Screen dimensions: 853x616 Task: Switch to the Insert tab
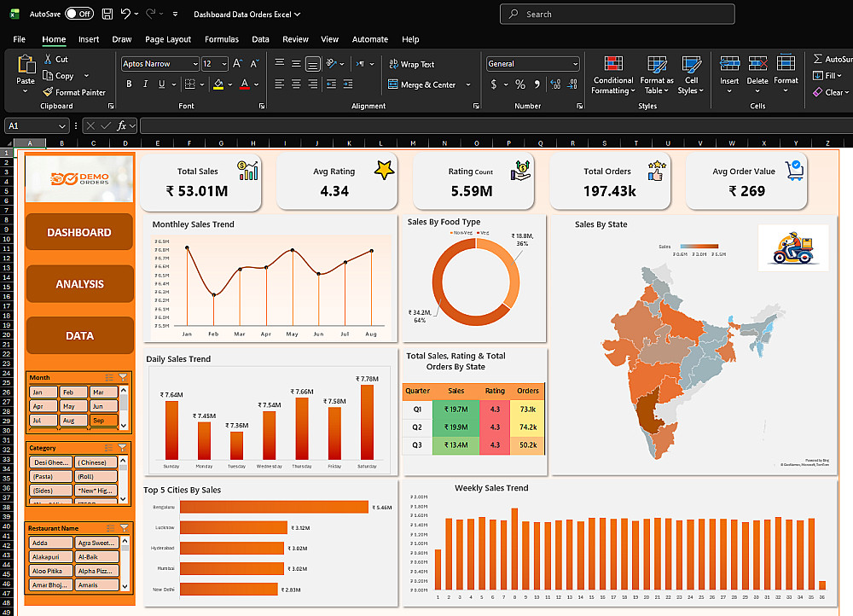coord(89,39)
